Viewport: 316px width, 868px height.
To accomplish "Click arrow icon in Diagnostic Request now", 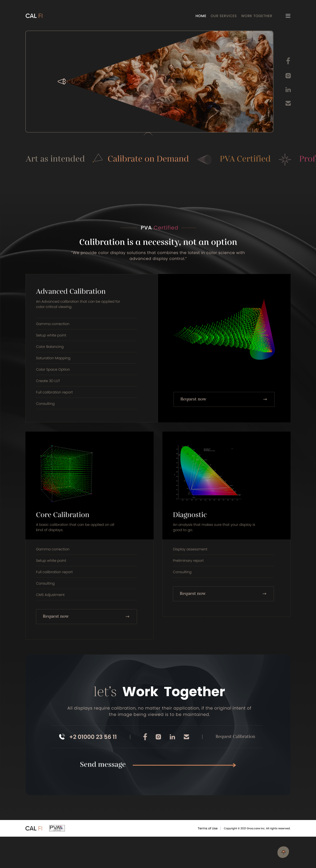I will click(264, 594).
